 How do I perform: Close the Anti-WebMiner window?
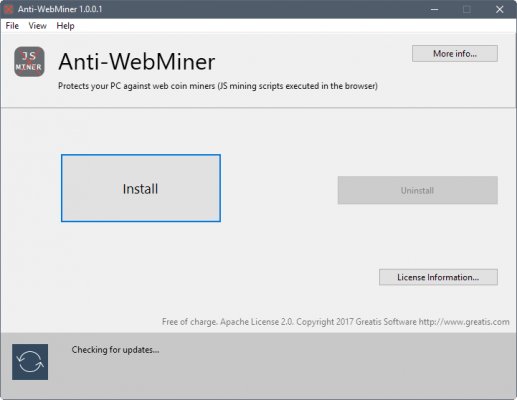pos(499,9)
